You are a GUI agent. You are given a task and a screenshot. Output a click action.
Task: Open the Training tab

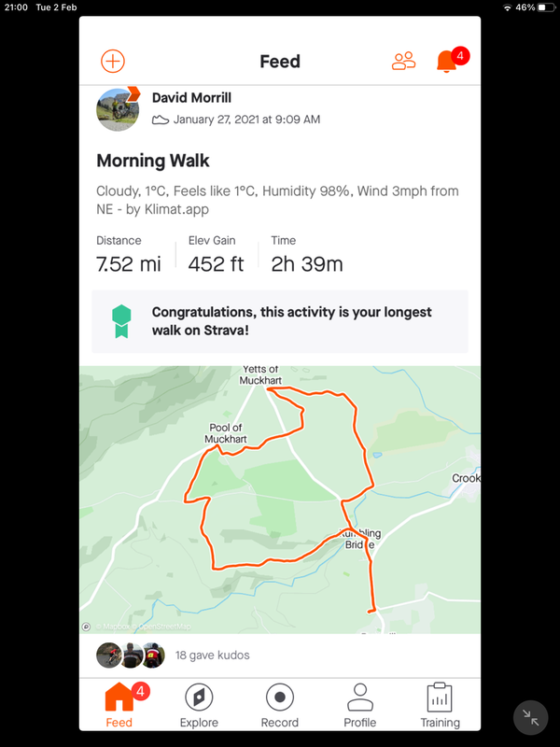click(440, 706)
